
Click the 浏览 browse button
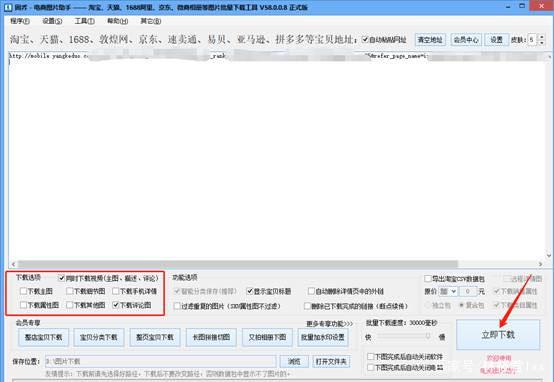click(294, 361)
